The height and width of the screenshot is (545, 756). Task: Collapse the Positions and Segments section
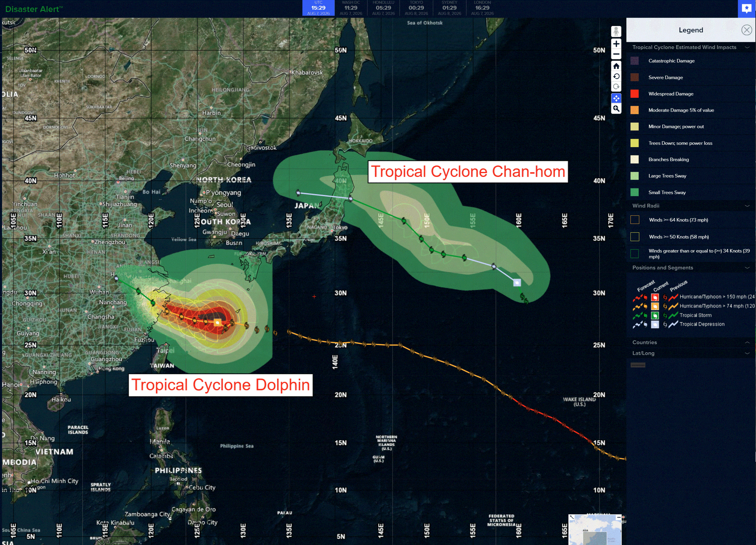coord(747,268)
